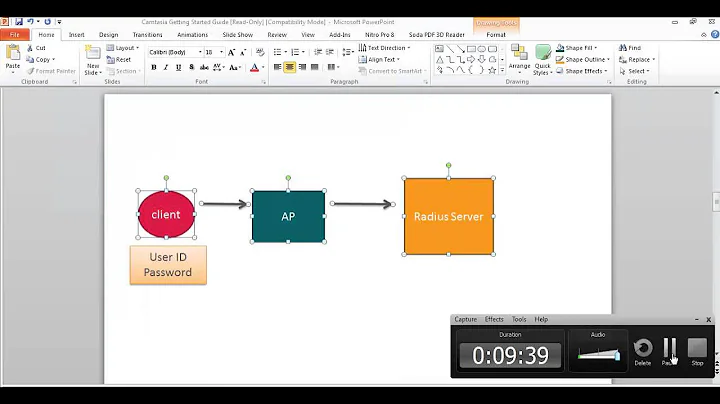Switch to the Design ribbon tab
720x404 pixels.
pos(108,35)
